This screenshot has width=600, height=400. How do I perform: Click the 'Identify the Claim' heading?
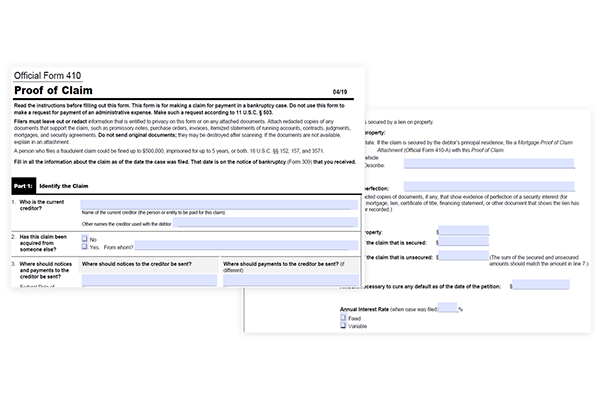64,186
